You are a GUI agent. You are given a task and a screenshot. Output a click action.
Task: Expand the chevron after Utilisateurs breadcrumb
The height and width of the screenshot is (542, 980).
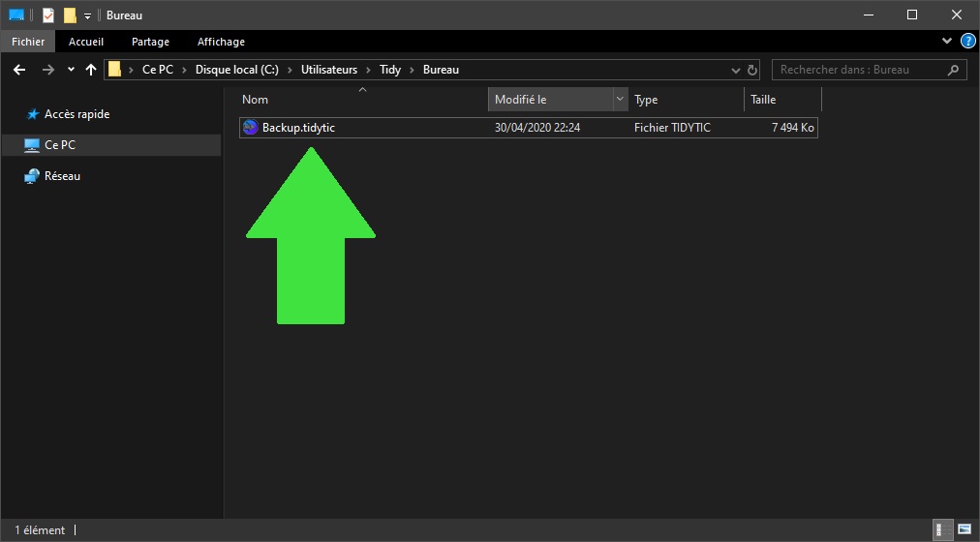368,70
